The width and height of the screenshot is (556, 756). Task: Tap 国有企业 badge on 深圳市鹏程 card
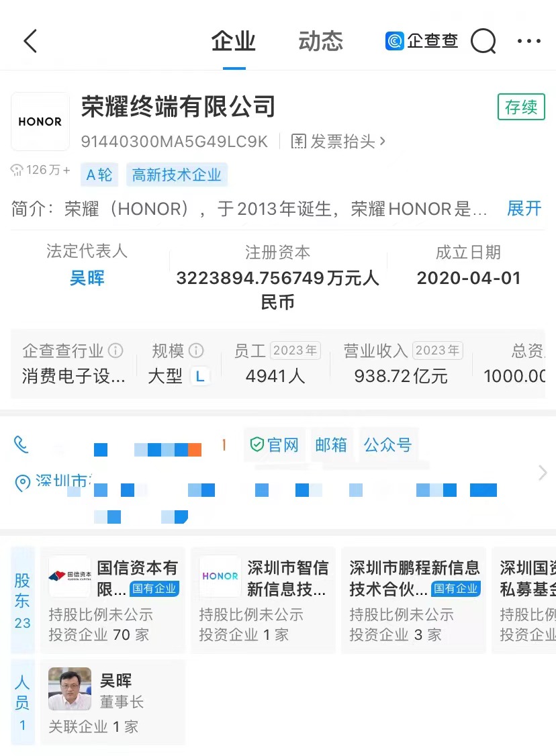[456, 589]
